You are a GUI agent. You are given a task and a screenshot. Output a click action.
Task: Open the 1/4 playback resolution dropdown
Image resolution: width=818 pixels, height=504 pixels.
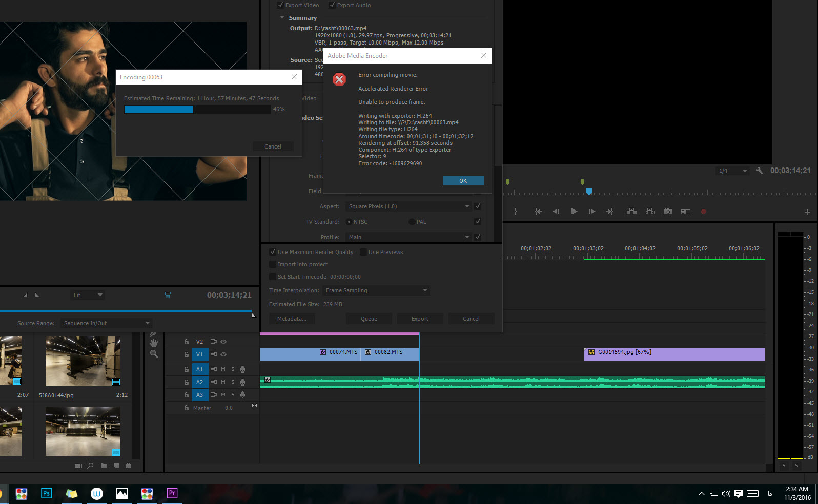point(732,171)
